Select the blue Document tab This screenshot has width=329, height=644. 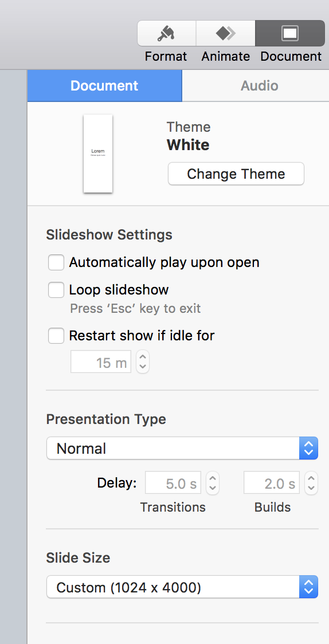pyautogui.click(x=104, y=85)
